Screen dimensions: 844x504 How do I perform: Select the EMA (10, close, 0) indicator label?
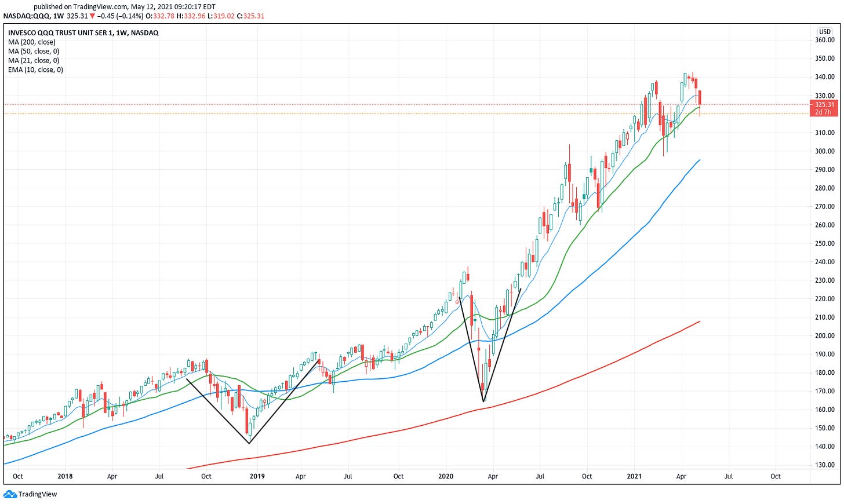35,70
